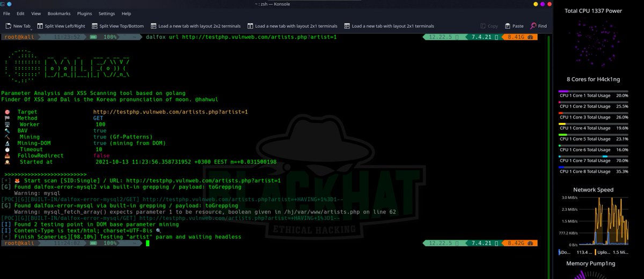Click the Core 6 usage value 16.0%
Viewport: 644px width, 279px height.
coord(621,150)
